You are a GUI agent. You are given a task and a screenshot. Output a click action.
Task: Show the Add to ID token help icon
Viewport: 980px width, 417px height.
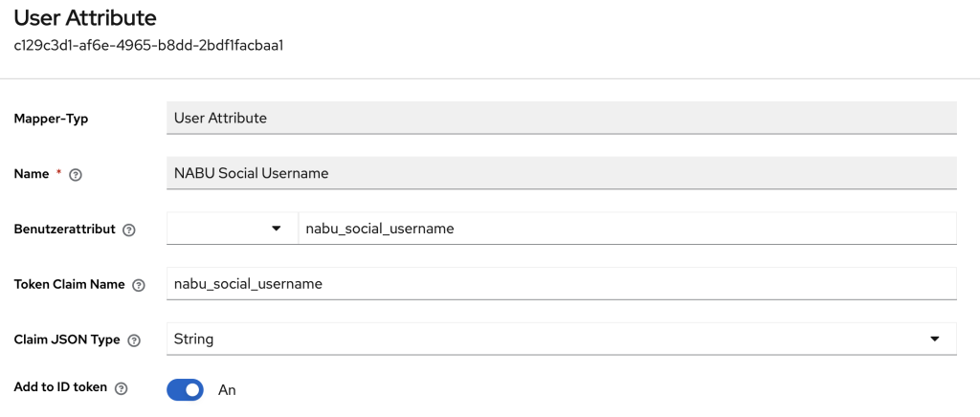tap(121, 388)
